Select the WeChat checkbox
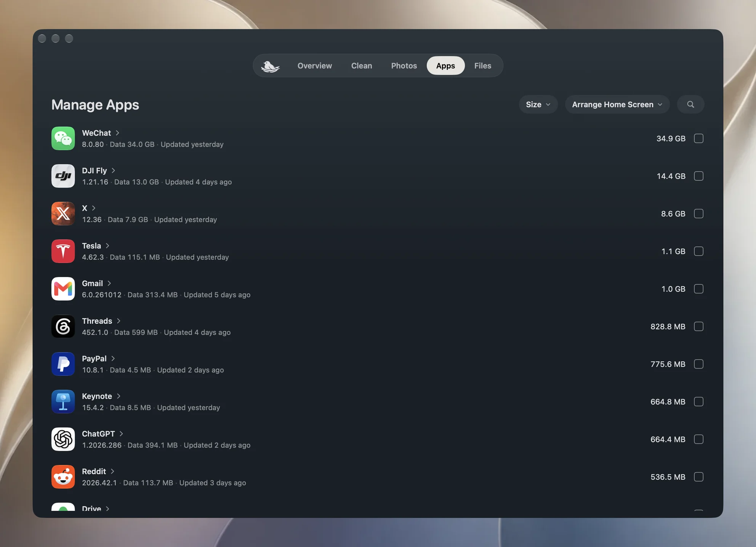 point(698,138)
